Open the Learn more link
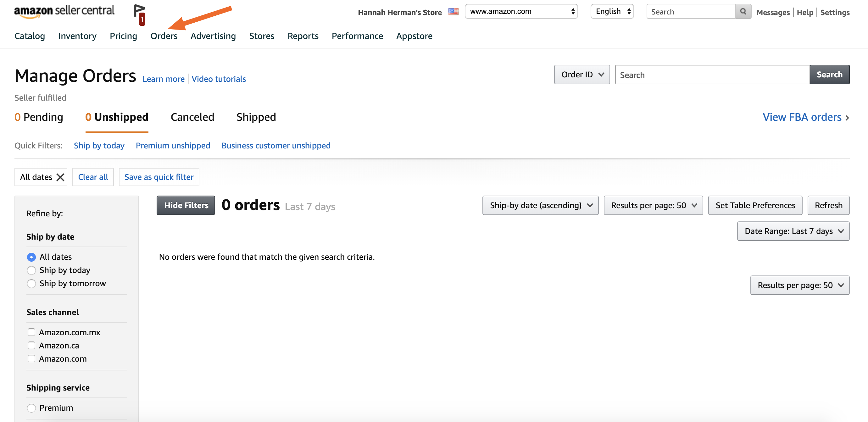This screenshot has width=868, height=422. 164,79
